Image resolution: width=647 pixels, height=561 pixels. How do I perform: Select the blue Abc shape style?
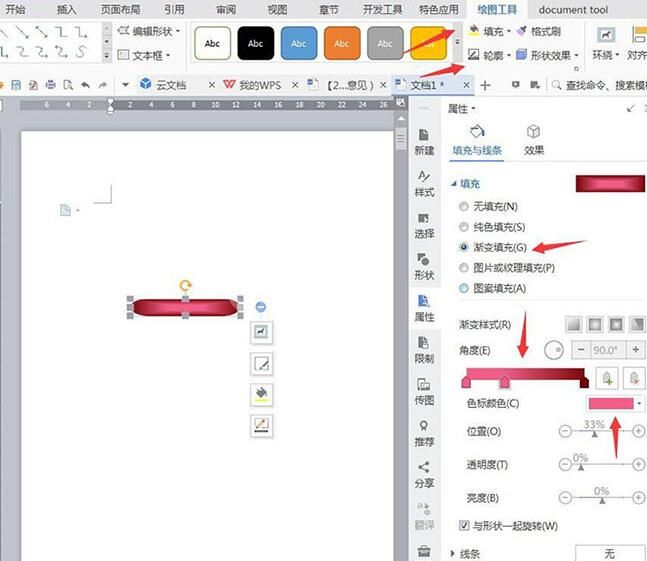point(299,43)
